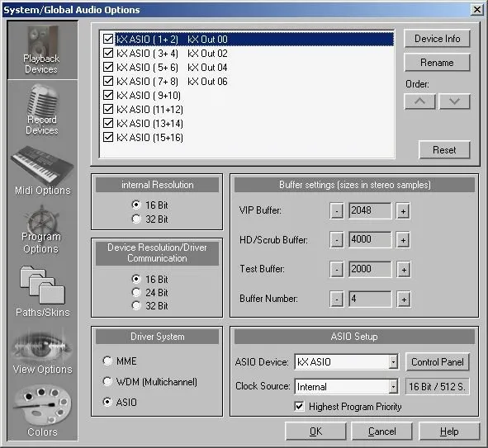Select kX ASIO (9+10) list entry
This screenshot has width=488, height=448.
149,96
